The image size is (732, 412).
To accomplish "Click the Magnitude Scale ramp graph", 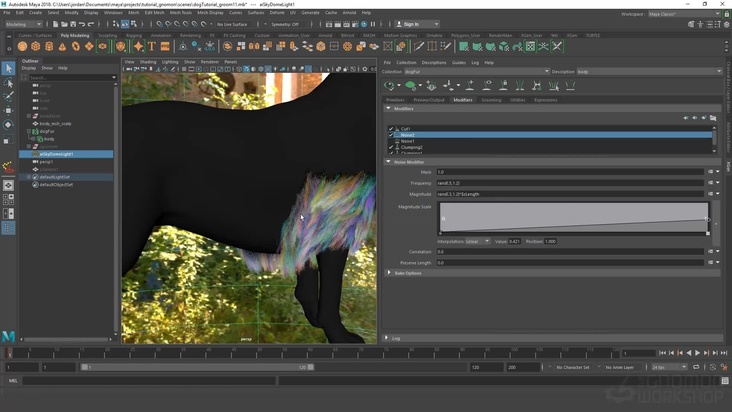I will 573,217.
